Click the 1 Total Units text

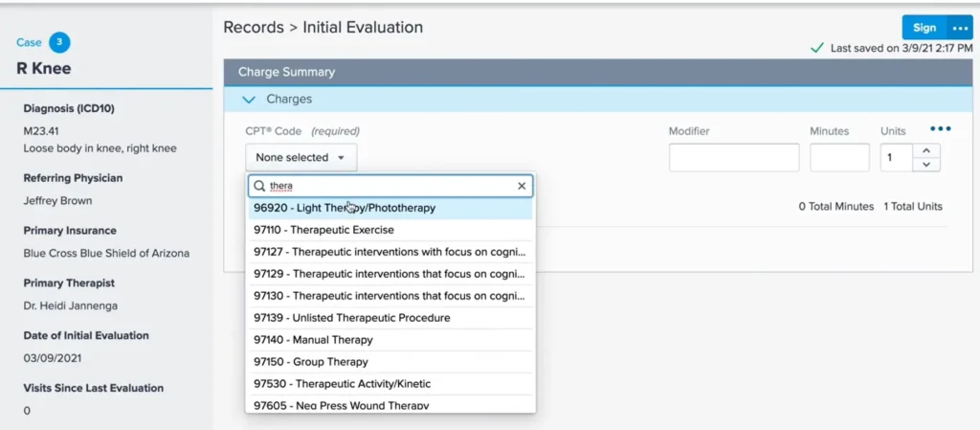913,206
